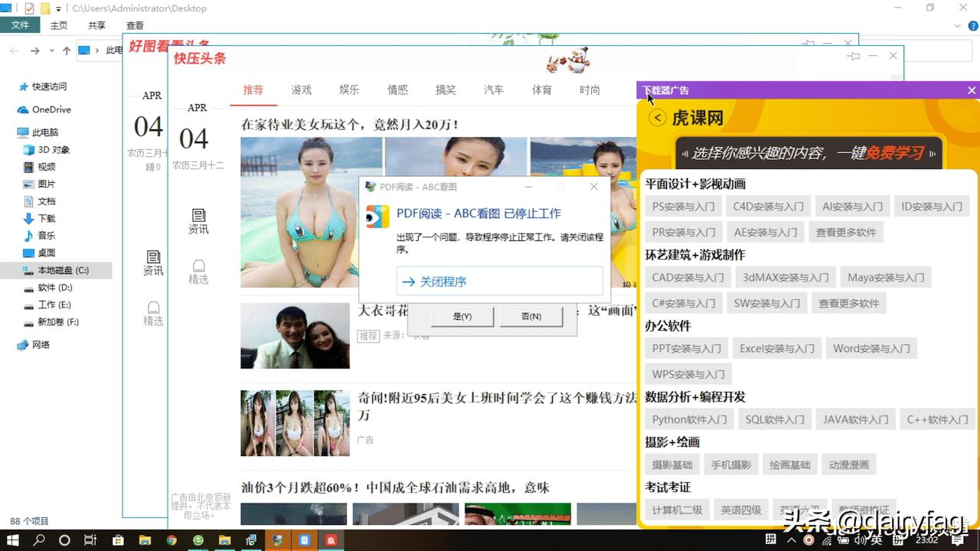Click the news article thumbnail beside 大衣哥 headline
This screenshot has width=980, height=551.
tap(295, 335)
